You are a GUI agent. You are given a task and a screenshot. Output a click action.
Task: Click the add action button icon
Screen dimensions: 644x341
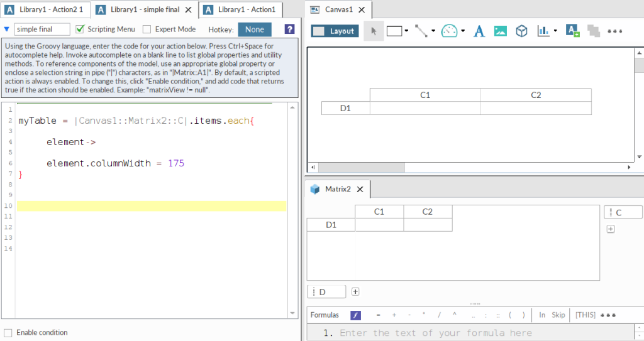(x=572, y=31)
